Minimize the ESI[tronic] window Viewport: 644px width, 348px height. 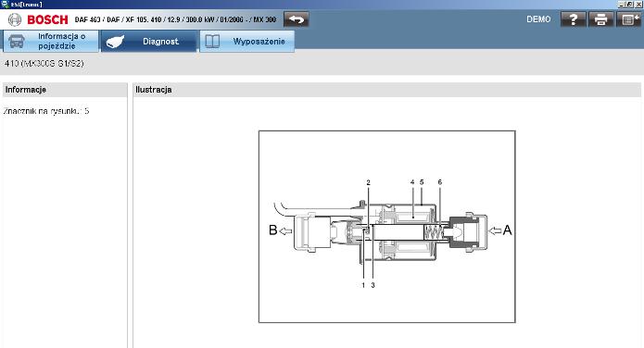click(x=622, y=4)
